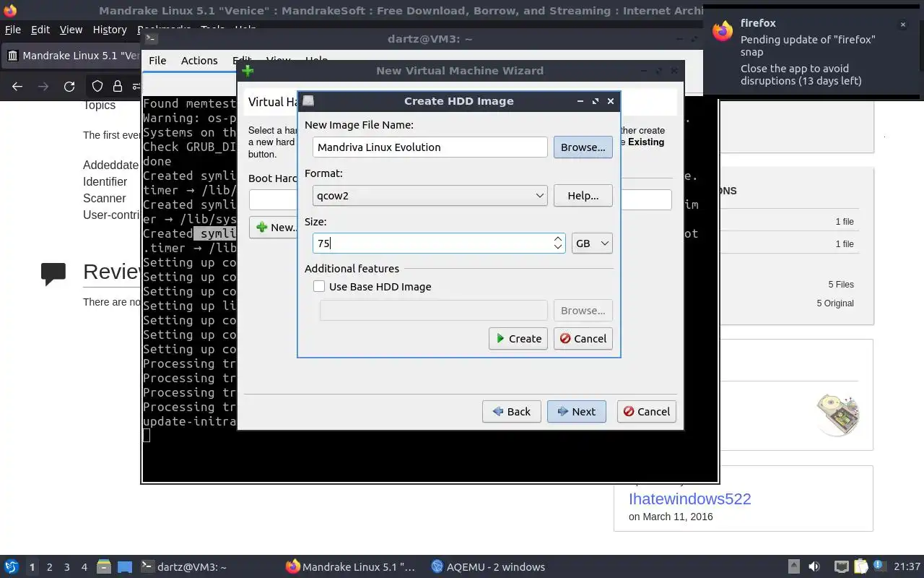
Task: Click Firefox back arrow icon
Action: tap(17, 87)
